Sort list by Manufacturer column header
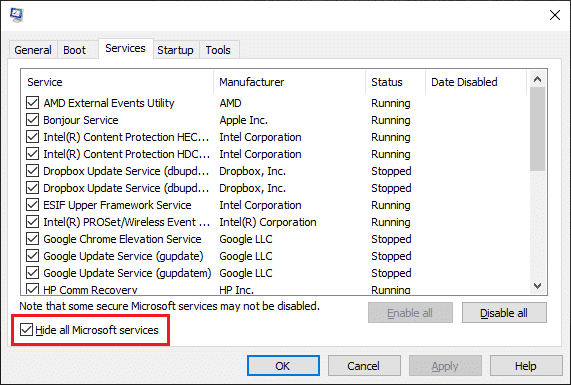Viewport: 571px width, 385px height. (290, 82)
